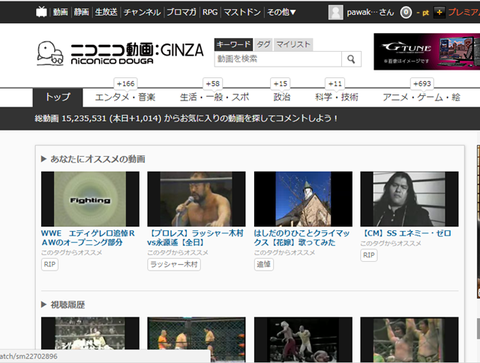Click the 総動画 15,235,531 total count text
The width and height of the screenshot is (480, 363).
[x=70, y=118]
